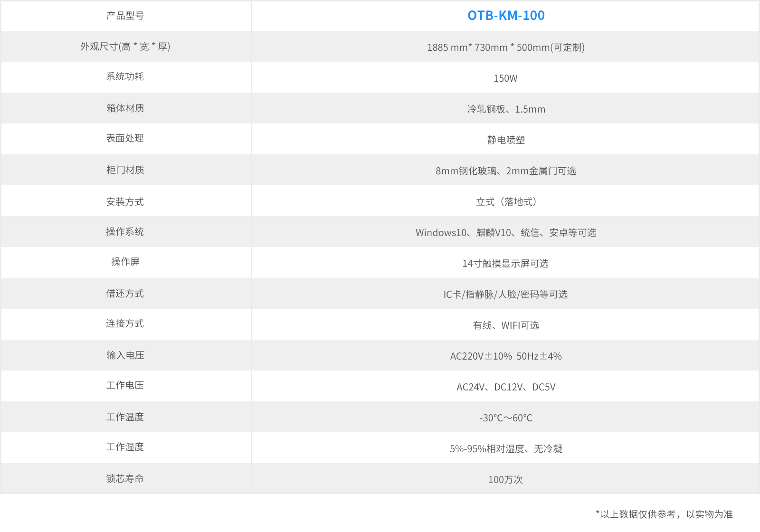Click the 外观尺寸 row label
Screen dimensions: 760x532
click(x=125, y=47)
